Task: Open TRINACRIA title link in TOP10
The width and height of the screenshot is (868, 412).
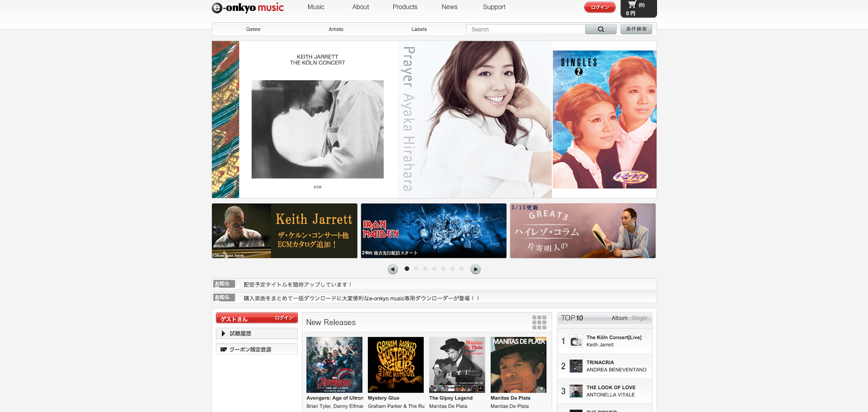Action: (600, 363)
